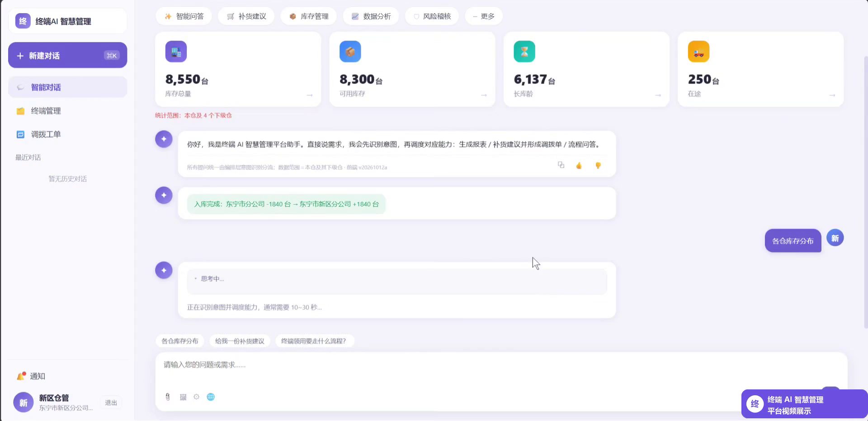868x421 pixels.
Task: Toggle the globe web search icon
Action: click(x=211, y=397)
